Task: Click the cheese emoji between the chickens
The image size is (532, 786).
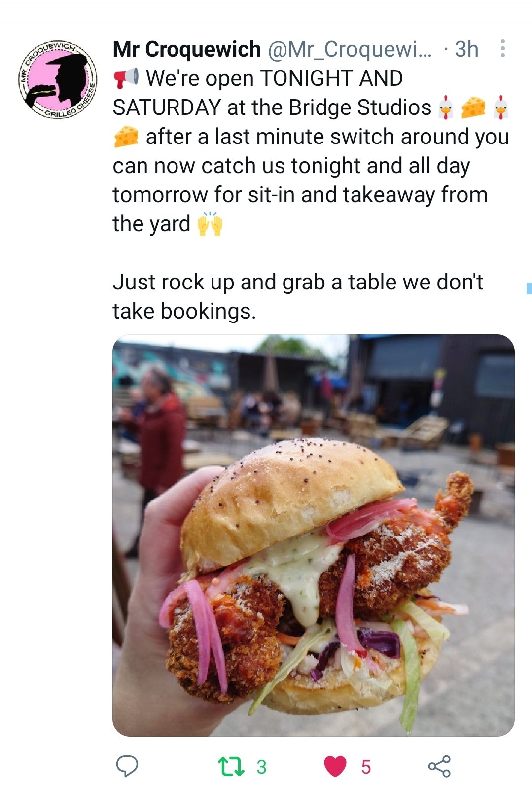Action: (473, 107)
